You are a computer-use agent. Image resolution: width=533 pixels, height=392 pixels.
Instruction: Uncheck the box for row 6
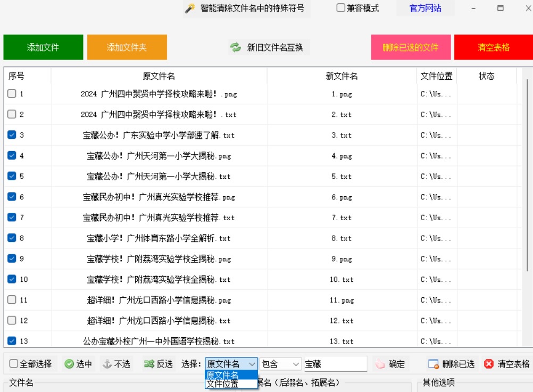click(x=12, y=197)
